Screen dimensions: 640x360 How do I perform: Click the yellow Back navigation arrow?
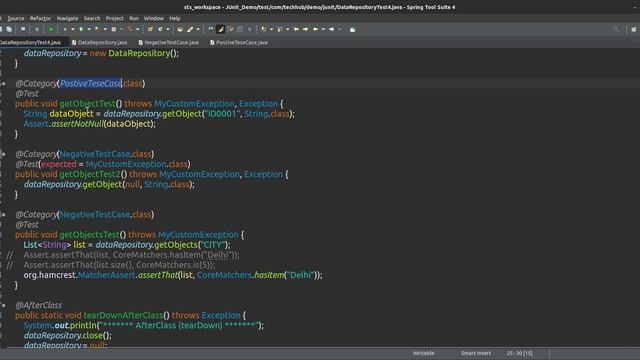point(315,29)
